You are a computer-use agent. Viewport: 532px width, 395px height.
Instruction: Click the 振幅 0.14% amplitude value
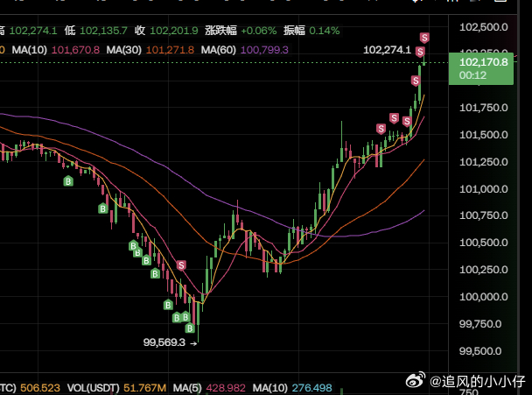311,31
